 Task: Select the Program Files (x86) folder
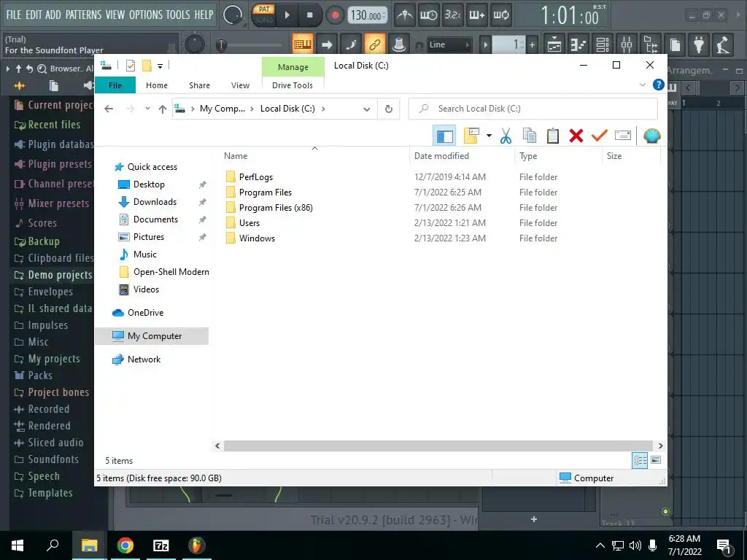tap(276, 208)
